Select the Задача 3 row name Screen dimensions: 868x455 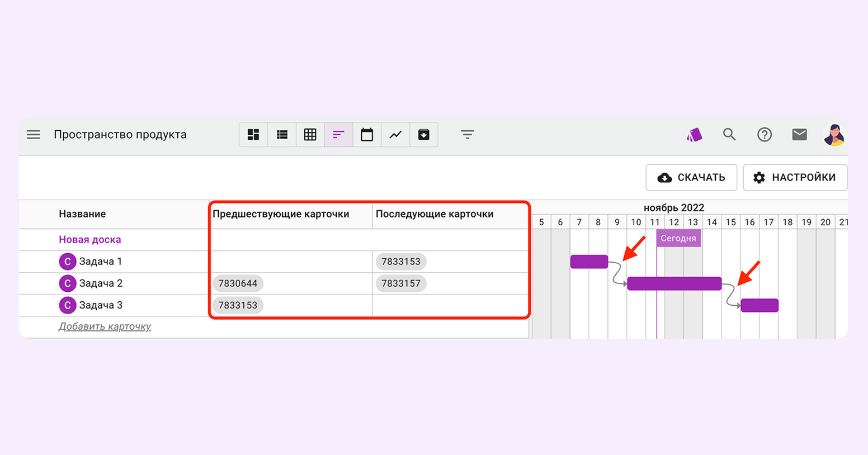pos(101,305)
